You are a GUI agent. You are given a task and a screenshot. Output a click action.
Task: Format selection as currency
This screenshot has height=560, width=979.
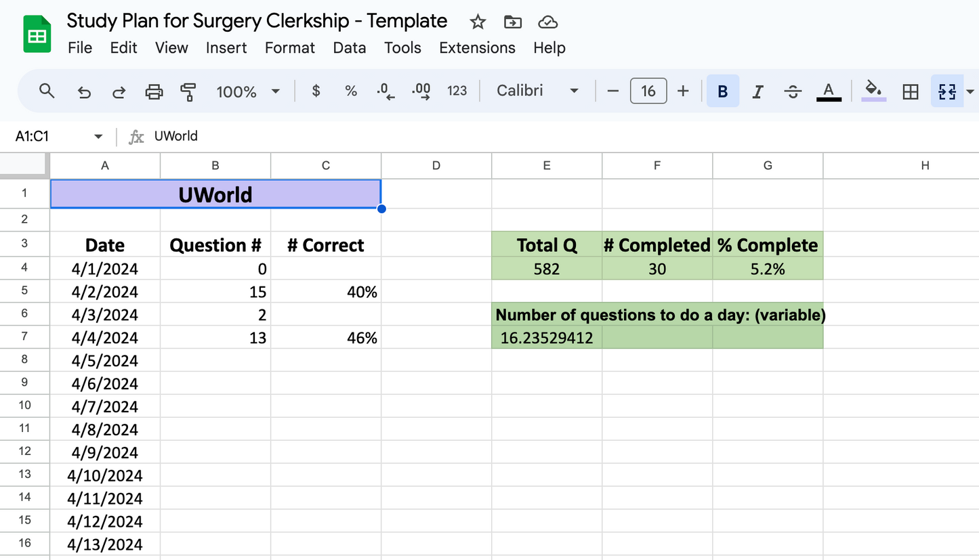click(x=316, y=91)
